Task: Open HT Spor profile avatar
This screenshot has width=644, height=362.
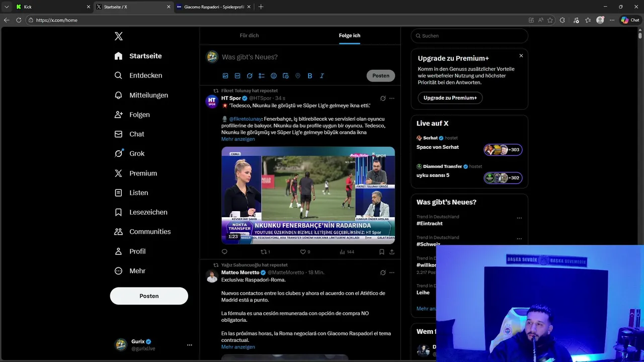Action: pyautogui.click(x=212, y=101)
